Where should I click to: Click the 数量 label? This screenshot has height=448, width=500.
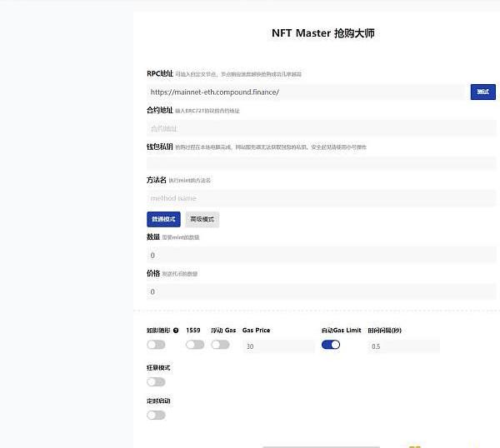(x=153, y=236)
